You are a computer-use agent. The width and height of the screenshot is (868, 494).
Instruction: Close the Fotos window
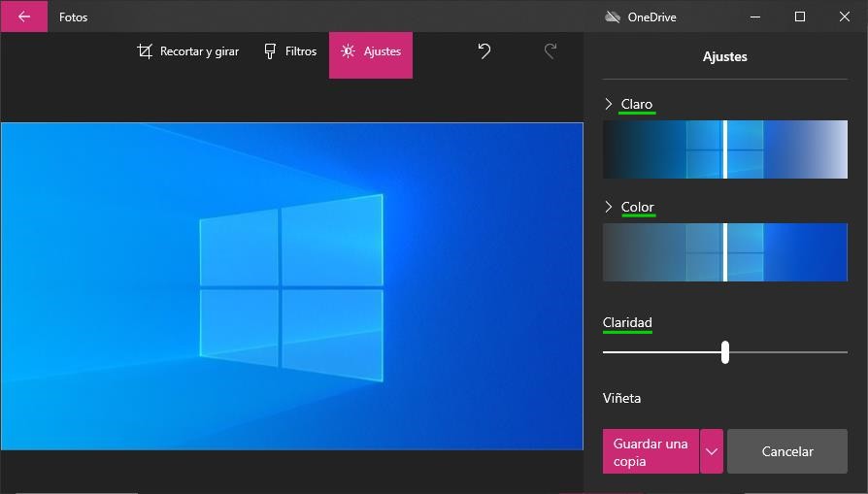coord(845,16)
